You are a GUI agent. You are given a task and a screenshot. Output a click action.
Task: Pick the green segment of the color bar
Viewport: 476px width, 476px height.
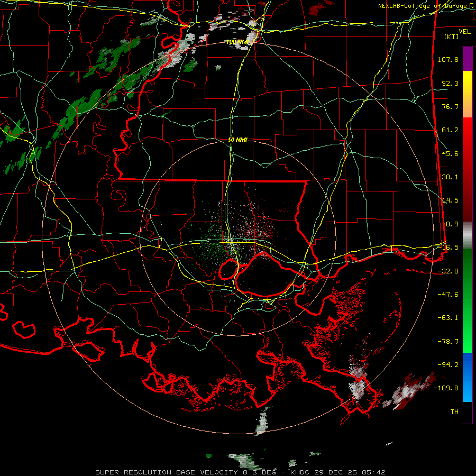(467, 300)
